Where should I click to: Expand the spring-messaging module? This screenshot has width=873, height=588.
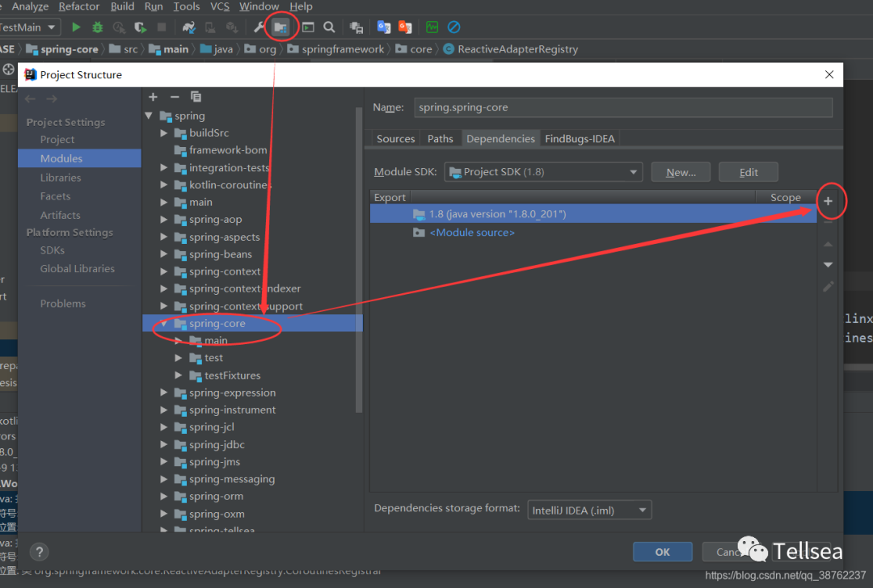163,479
